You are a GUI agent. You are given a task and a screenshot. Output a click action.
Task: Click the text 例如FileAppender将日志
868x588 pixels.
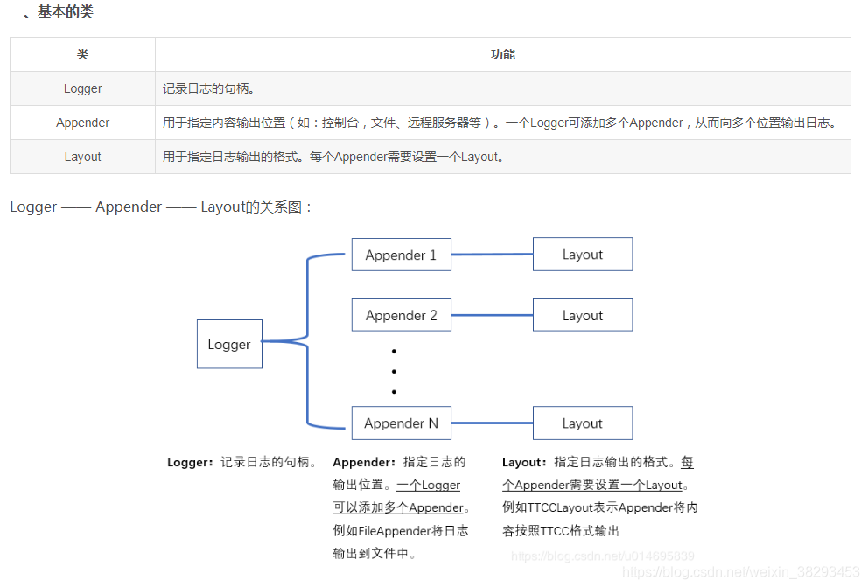401,531
